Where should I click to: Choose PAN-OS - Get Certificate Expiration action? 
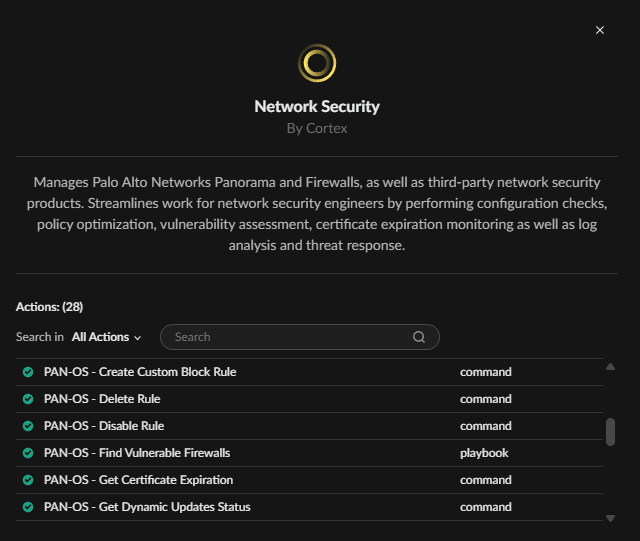(138, 480)
